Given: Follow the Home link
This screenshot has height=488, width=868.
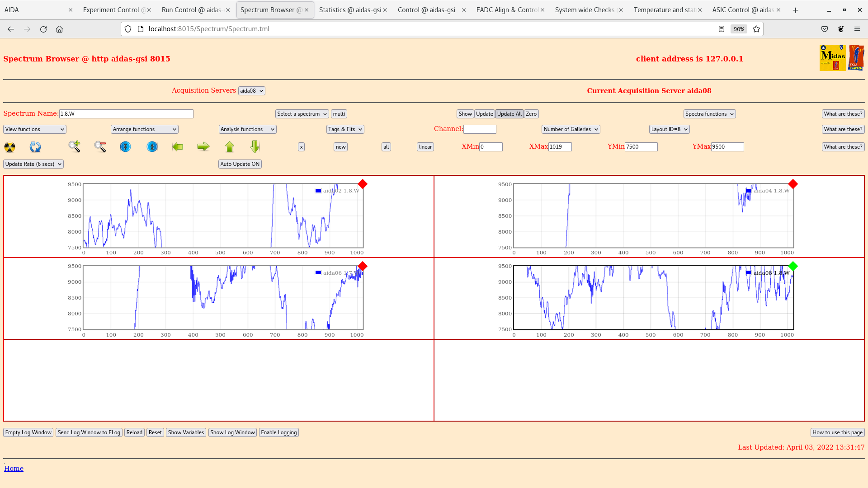Looking at the screenshot, I should click(14, 469).
